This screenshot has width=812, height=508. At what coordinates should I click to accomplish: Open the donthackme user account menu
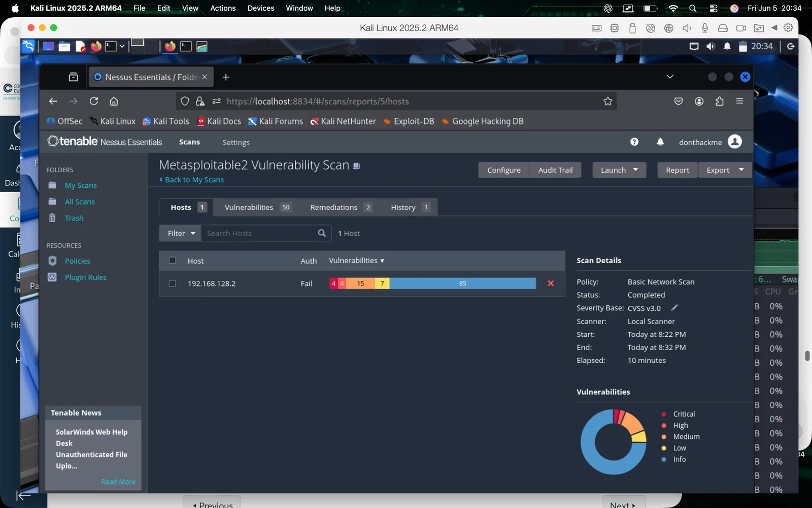(x=710, y=142)
